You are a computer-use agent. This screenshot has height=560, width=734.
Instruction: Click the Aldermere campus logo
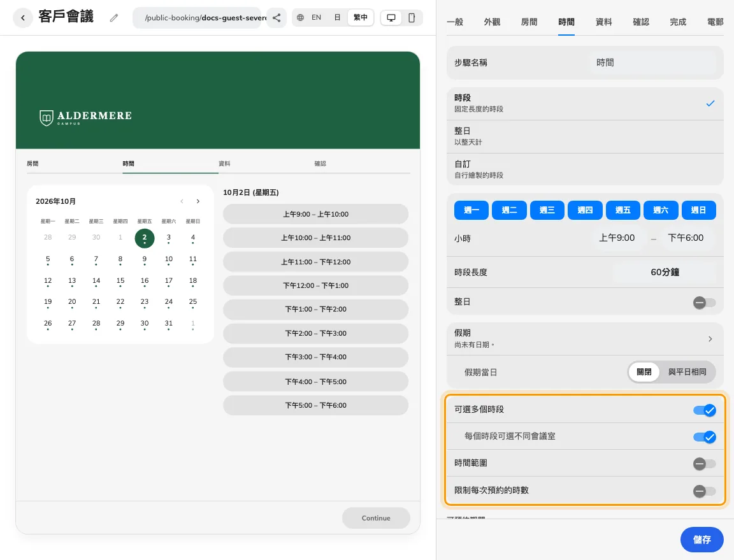85,117
